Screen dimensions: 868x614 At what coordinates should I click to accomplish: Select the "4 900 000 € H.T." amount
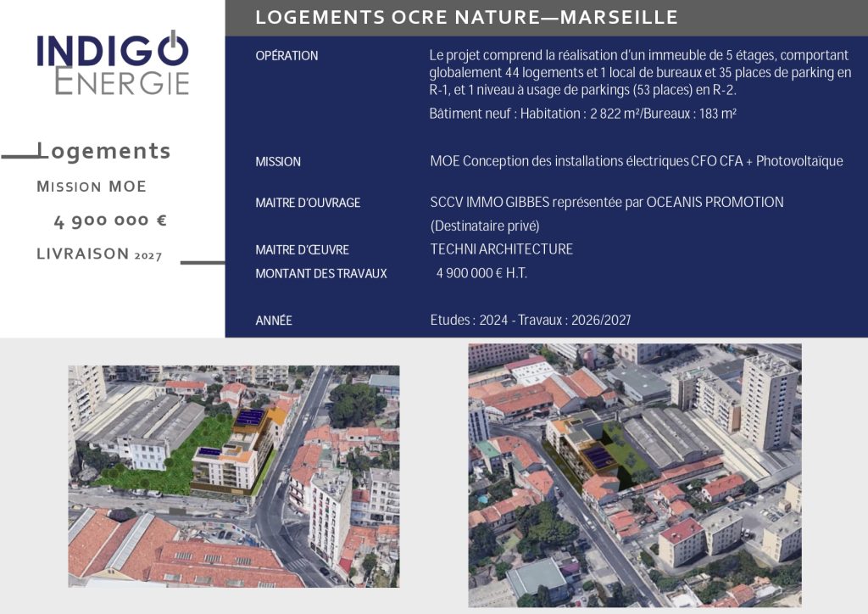[x=481, y=273]
